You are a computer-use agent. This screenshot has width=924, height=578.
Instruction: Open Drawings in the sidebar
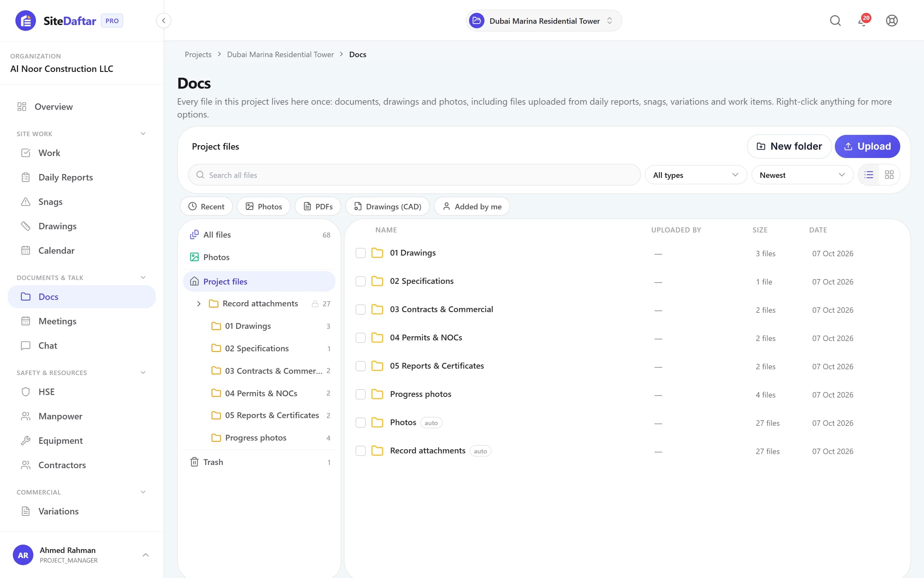point(82,226)
